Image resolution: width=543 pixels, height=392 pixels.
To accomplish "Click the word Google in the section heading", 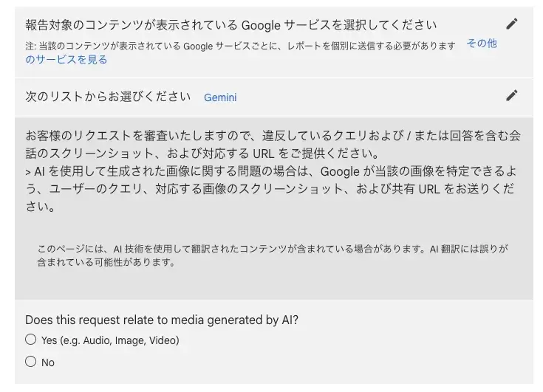I will click(x=261, y=25).
